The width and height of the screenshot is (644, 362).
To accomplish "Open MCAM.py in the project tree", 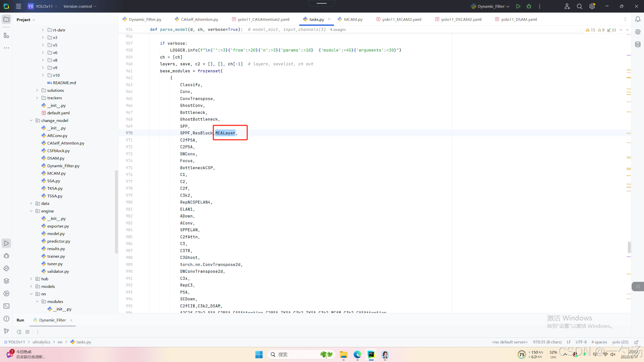I will tap(56, 173).
